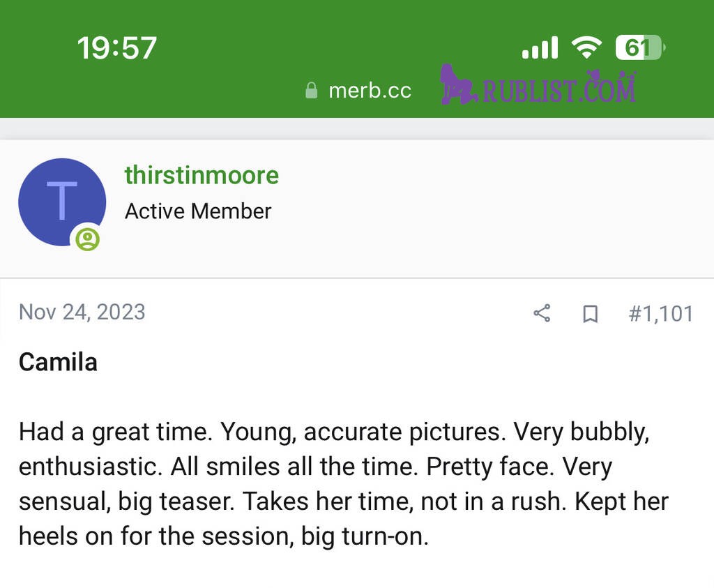The width and height of the screenshot is (714, 588).
Task: Click the purple silhouette left of RUBLIST
Action: pyautogui.click(x=458, y=85)
